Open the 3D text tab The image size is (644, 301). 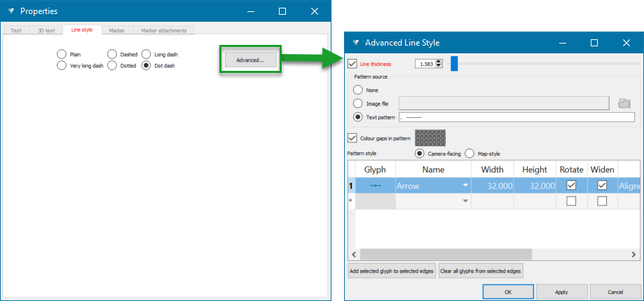tap(46, 31)
